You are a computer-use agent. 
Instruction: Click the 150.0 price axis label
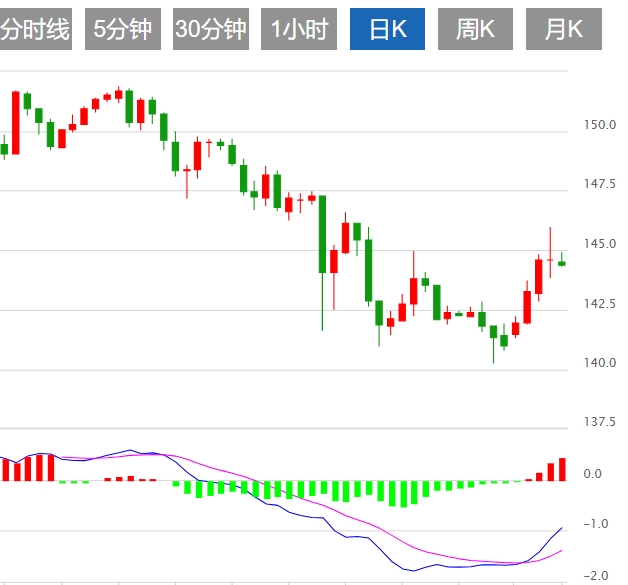(602, 125)
